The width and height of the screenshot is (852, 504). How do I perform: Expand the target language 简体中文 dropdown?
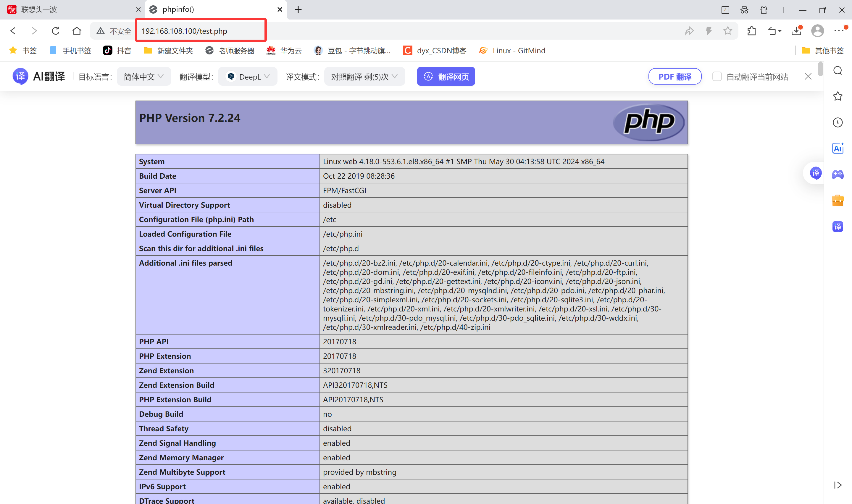tap(144, 77)
